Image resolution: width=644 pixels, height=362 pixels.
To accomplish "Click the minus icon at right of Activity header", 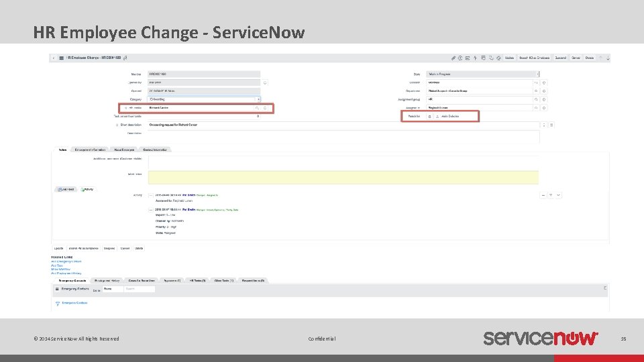I will pyautogui.click(x=543, y=195).
